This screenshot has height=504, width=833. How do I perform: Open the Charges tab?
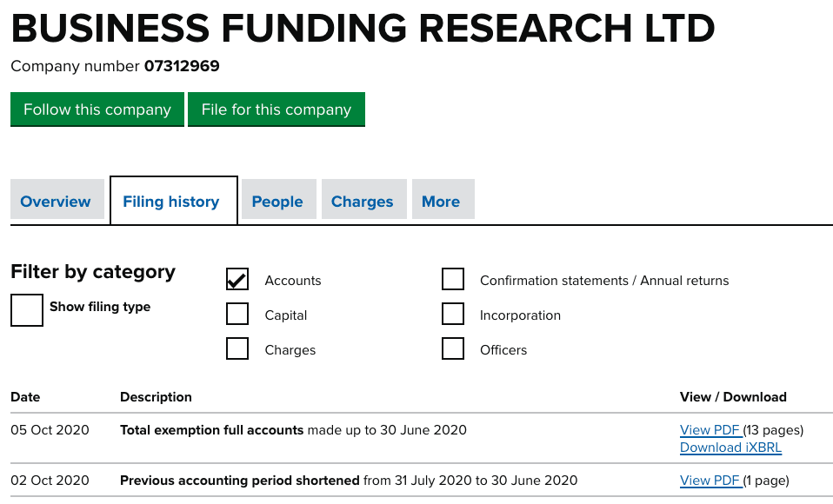tap(364, 199)
